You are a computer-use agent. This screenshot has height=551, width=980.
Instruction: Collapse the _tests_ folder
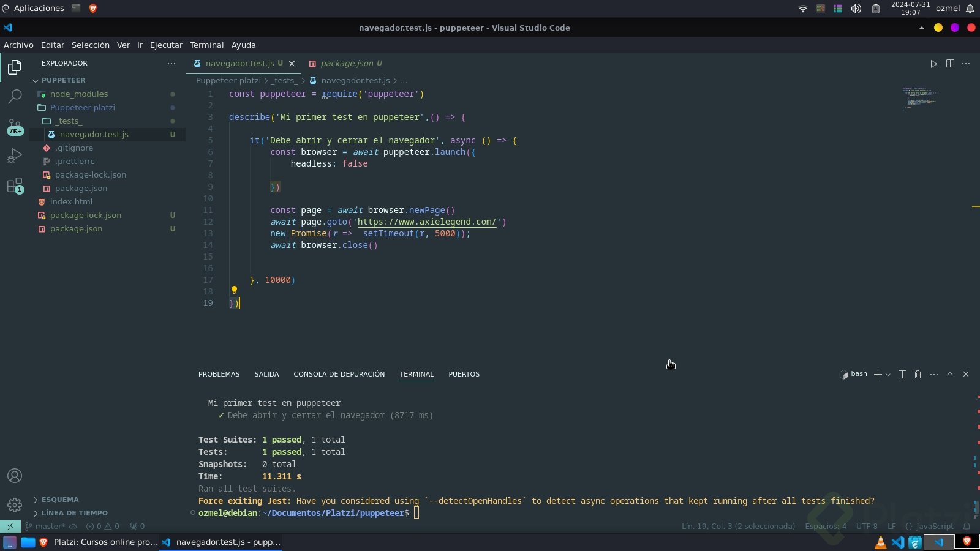[69, 121]
